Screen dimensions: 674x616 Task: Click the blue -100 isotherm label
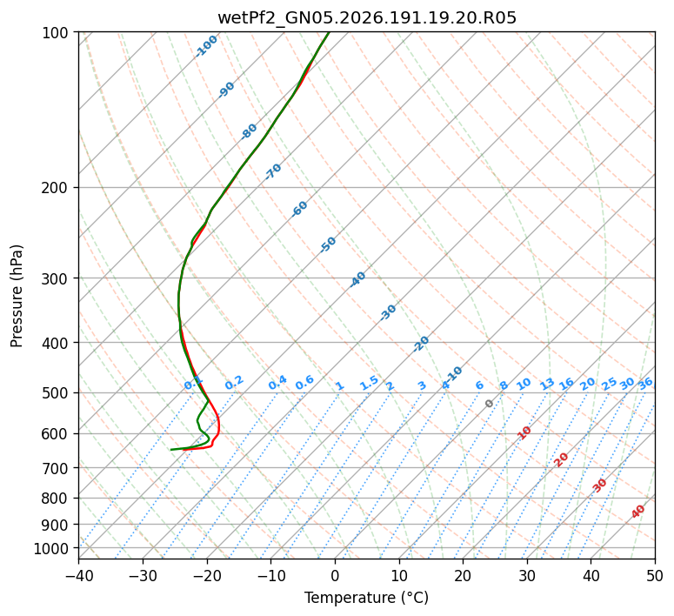coord(206,46)
